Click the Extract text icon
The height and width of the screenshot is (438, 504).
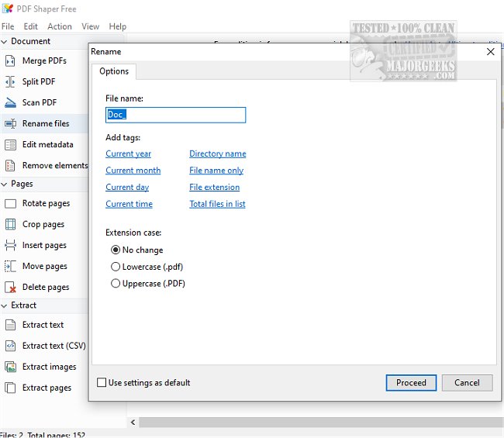click(x=10, y=325)
